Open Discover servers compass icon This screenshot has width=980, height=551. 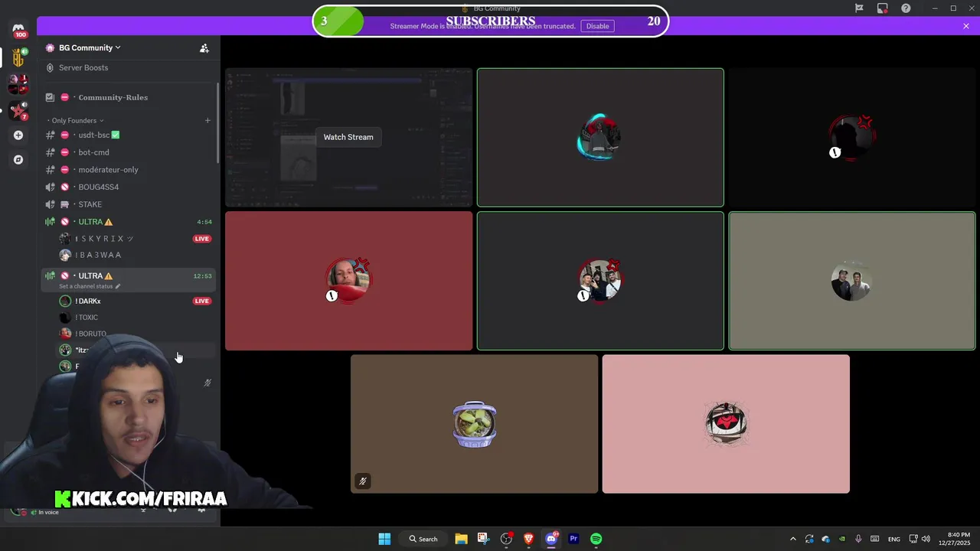(18, 160)
